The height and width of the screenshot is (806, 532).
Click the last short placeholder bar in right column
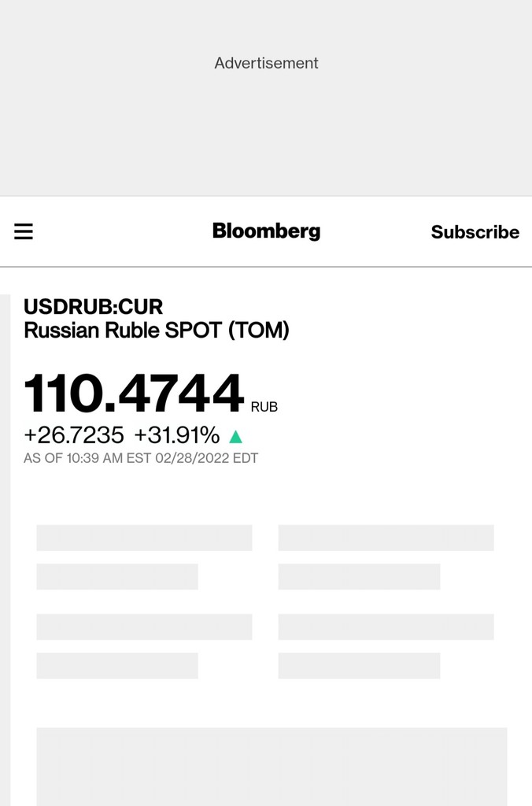(x=359, y=665)
